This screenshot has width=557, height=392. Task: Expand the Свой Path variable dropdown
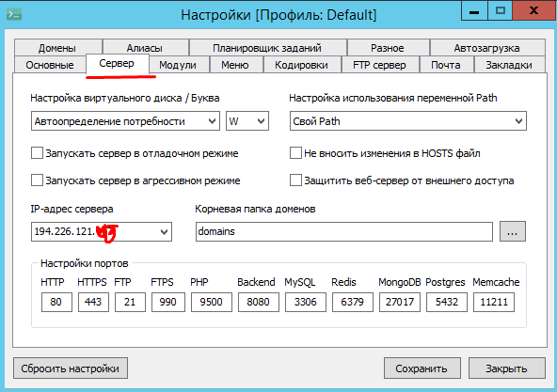(x=407, y=121)
